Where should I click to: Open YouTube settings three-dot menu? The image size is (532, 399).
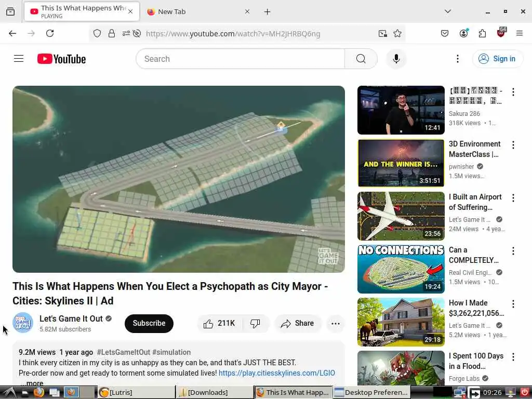click(x=457, y=59)
